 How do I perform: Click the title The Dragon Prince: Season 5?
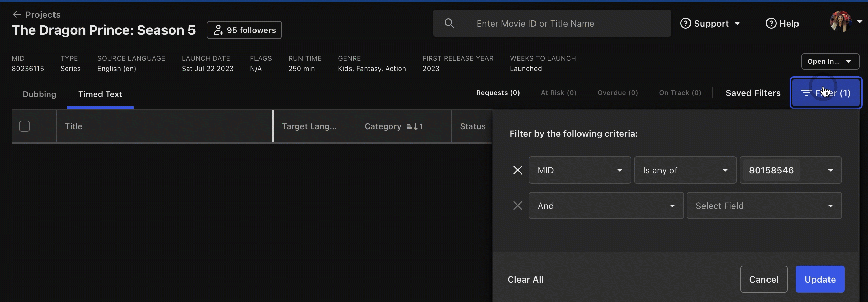point(104,30)
